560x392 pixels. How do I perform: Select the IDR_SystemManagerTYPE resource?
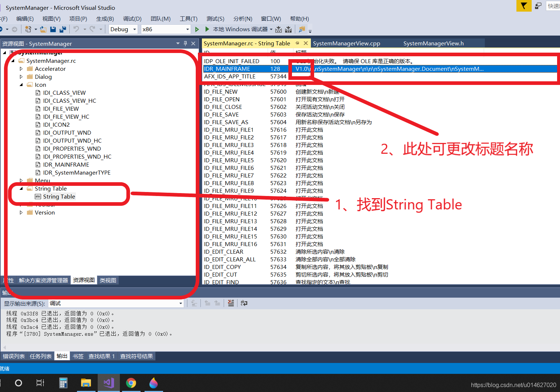click(x=77, y=172)
